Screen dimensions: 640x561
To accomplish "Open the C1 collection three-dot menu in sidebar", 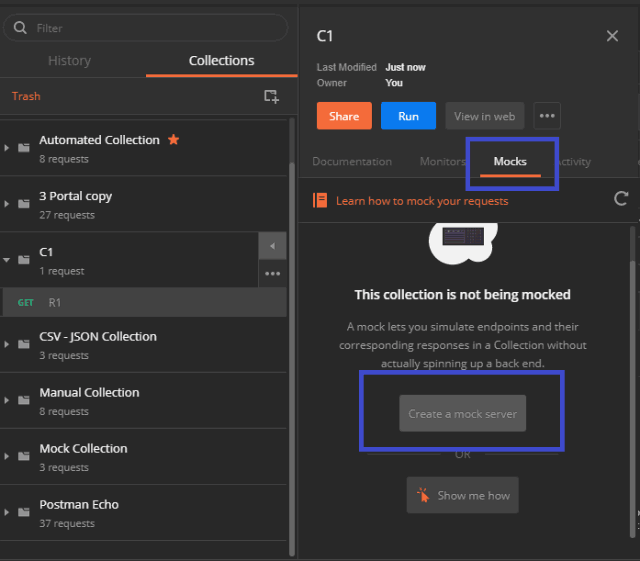I will coord(272,274).
